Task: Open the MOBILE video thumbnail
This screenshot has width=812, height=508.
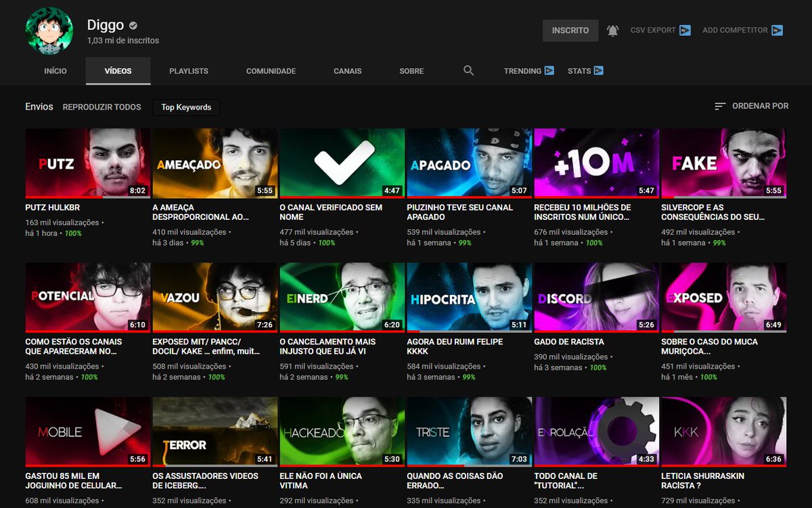Action: (88, 432)
